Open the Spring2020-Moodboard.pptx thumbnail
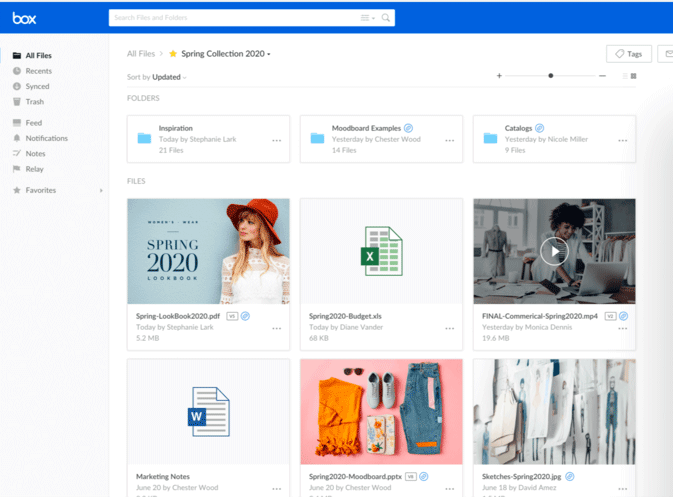This screenshot has width=673, height=497. coord(382,412)
